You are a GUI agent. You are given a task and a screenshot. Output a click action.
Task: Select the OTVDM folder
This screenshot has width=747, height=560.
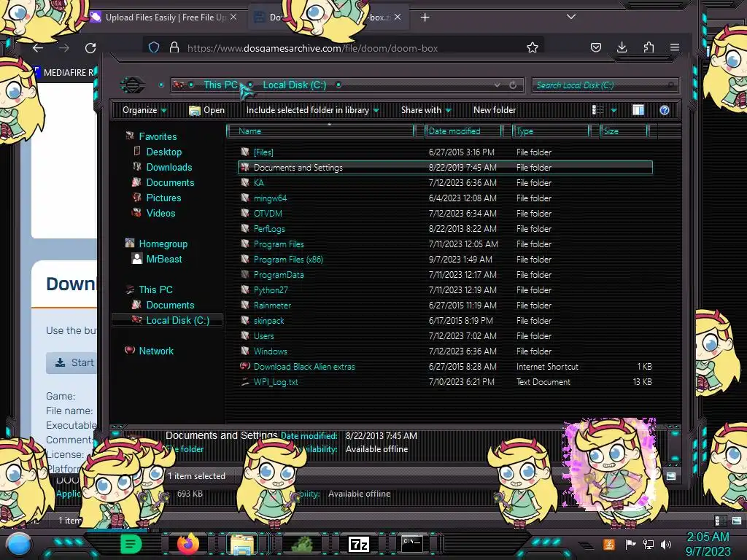coord(268,214)
